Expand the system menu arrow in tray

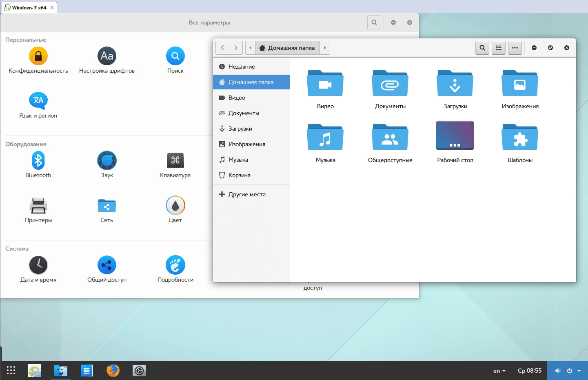pos(579,371)
